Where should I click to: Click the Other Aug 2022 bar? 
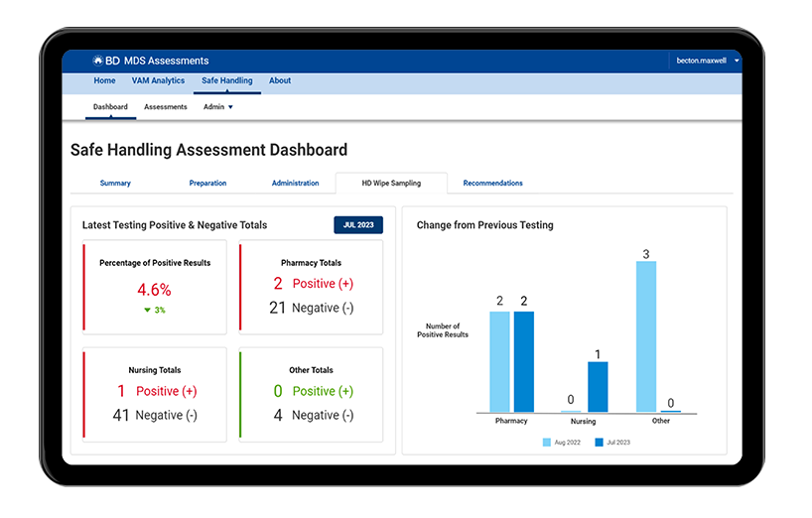click(644, 336)
